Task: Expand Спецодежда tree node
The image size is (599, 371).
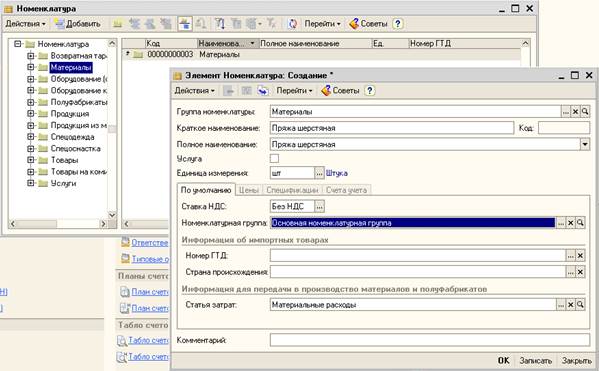Action: [31, 137]
